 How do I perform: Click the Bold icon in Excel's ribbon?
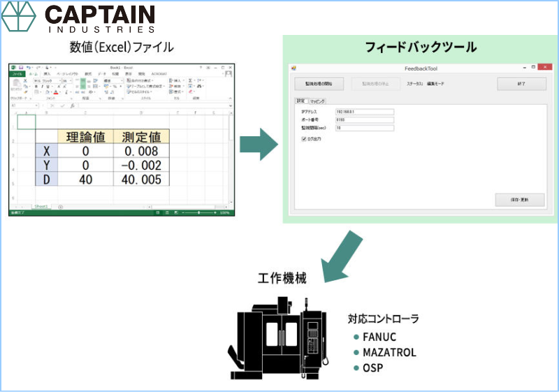[x=36, y=86]
